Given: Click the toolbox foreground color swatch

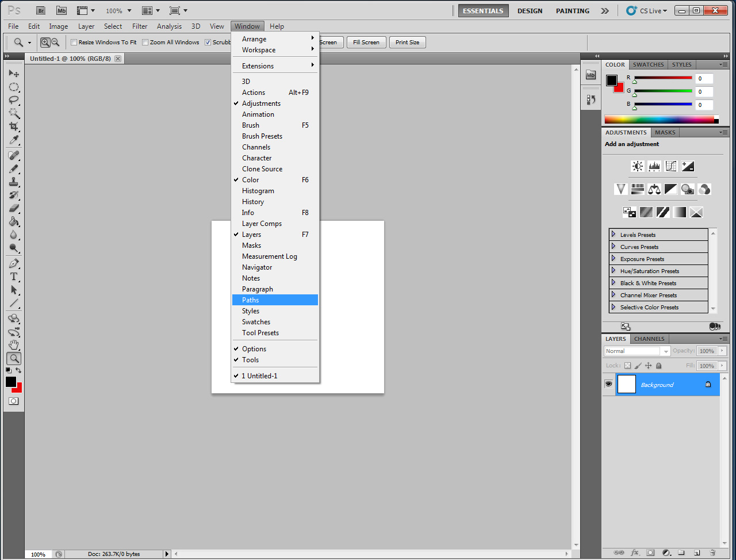Looking at the screenshot, I should pyautogui.click(x=11, y=382).
